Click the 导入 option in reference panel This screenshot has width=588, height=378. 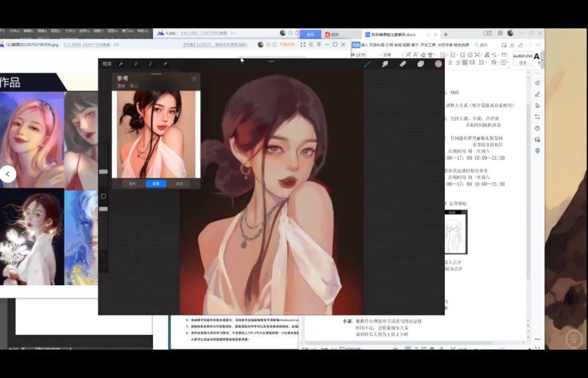(x=134, y=86)
